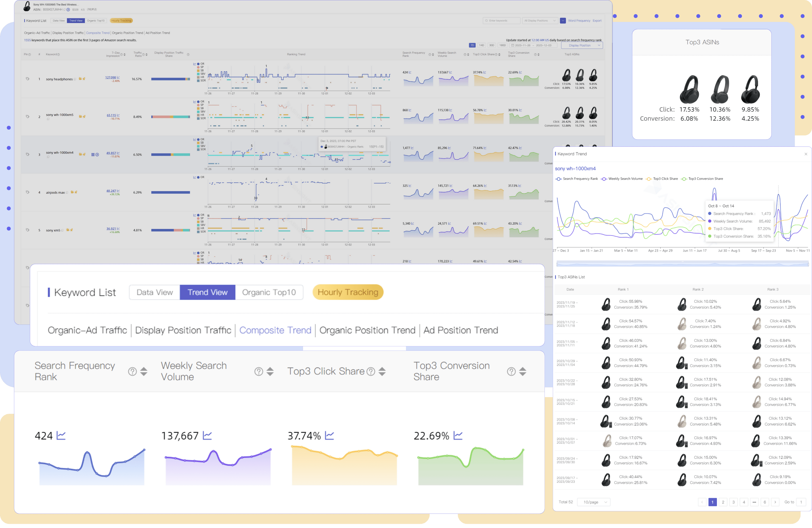Click the Export link
Viewport: 812px width, 528px height.
[597, 20]
